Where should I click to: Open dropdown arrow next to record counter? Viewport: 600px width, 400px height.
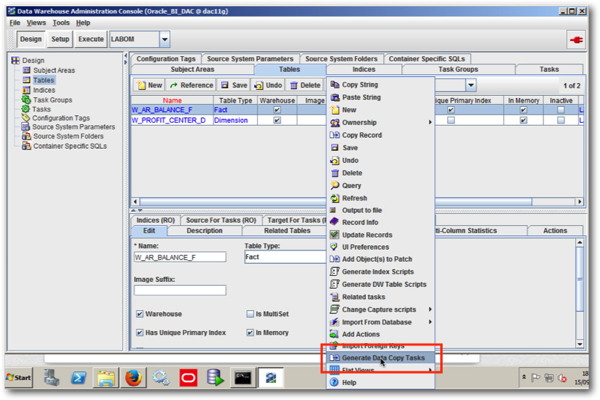[471, 85]
